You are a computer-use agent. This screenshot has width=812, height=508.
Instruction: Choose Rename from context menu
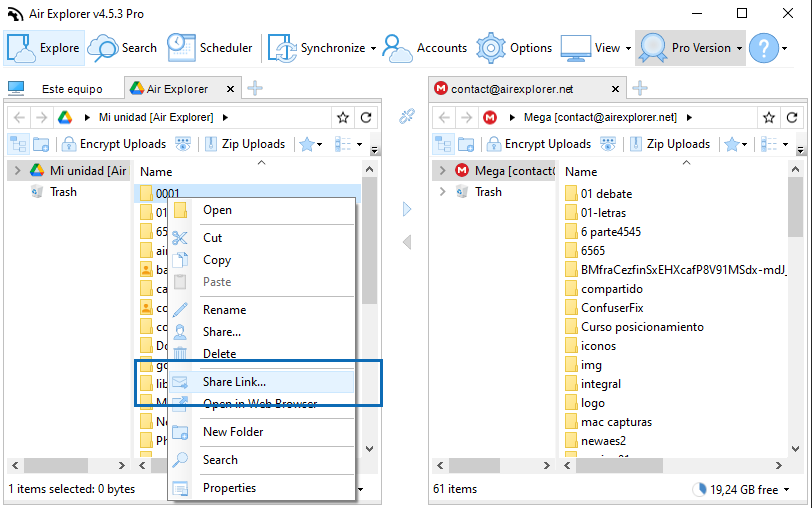[262, 310]
